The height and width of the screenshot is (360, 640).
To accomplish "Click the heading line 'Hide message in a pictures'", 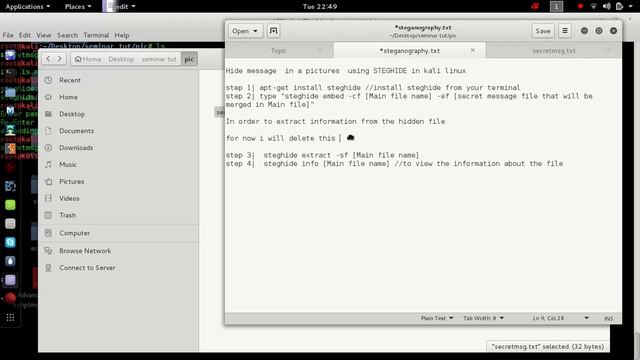I will tap(346, 71).
